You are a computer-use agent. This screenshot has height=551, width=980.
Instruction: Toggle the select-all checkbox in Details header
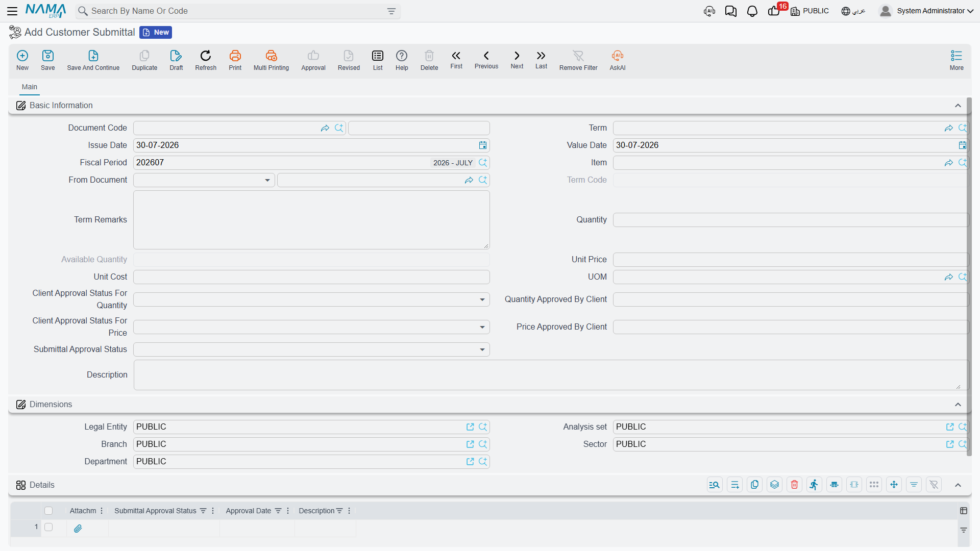pyautogui.click(x=48, y=511)
